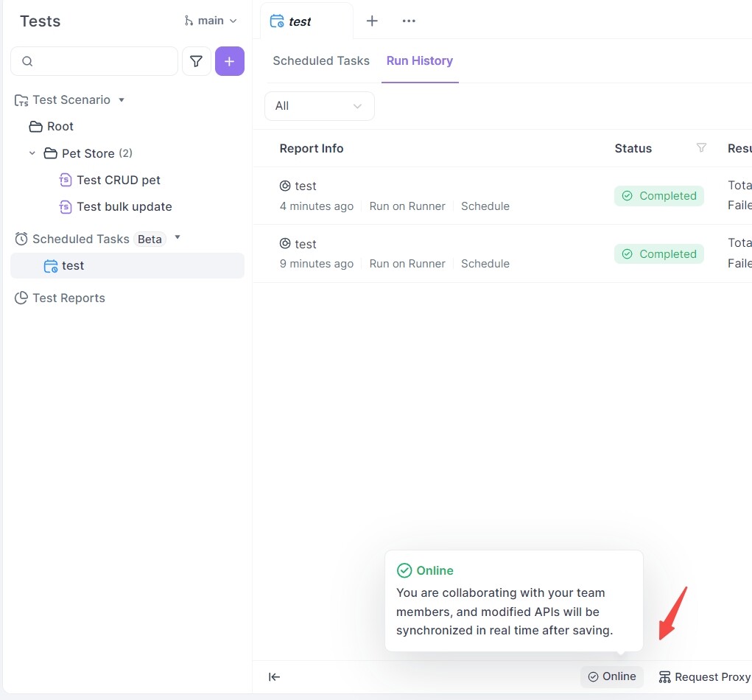This screenshot has height=700, width=752.
Task: Open the Test CRUD pet scenario
Action: pyautogui.click(x=118, y=181)
